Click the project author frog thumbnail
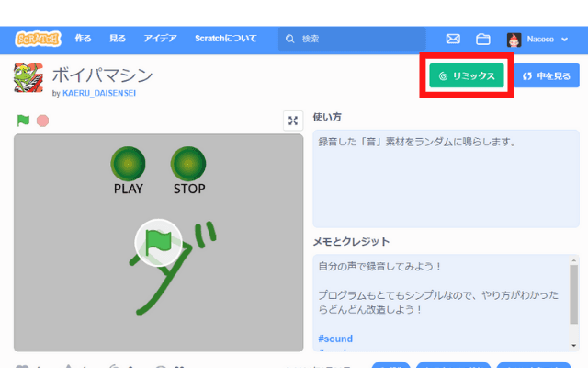Screen dimensions: 588x368 (28, 77)
